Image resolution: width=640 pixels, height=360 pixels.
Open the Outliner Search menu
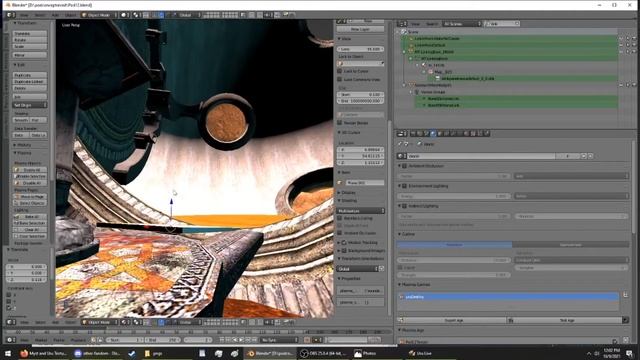coord(431,24)
